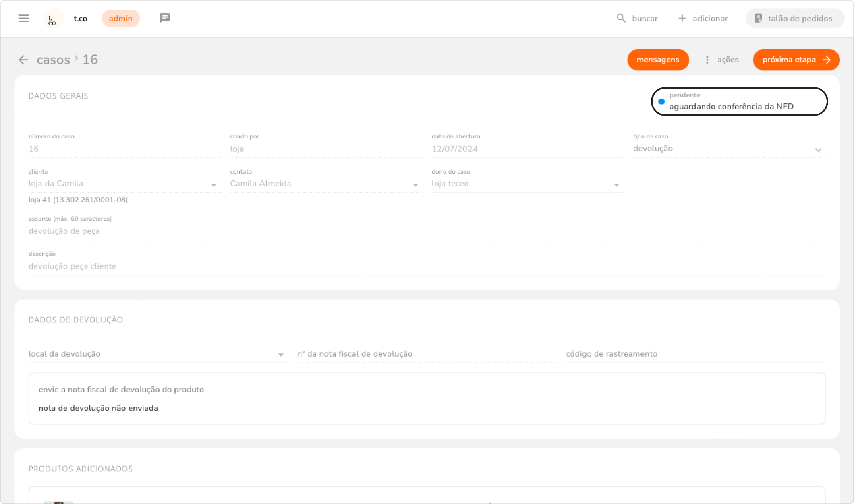
Task: Open the chat messages icon in header
Action: 164,18
